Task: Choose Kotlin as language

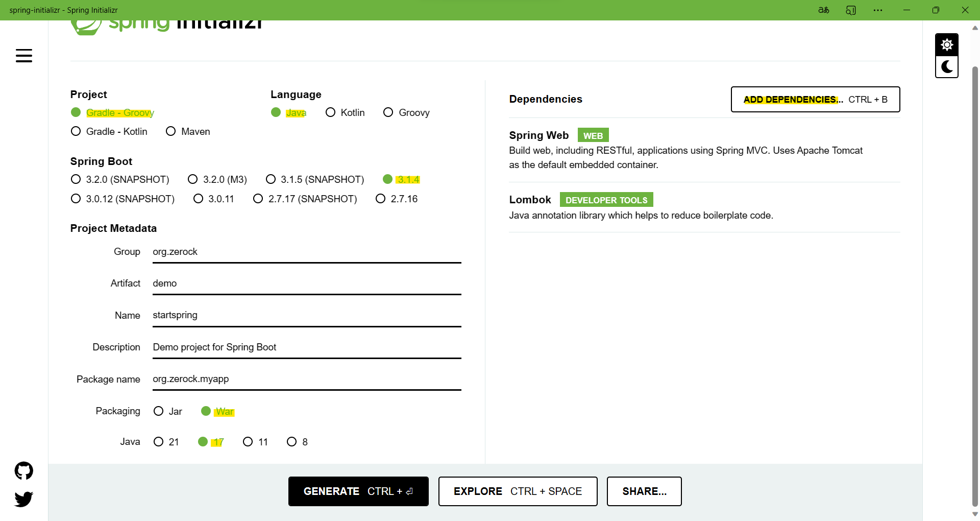Action: (345, 112)
